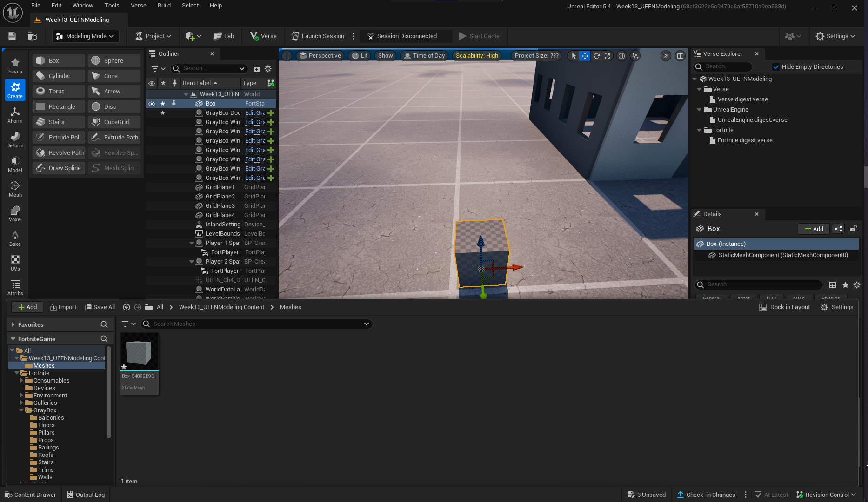Open the XForm modeling category
Viewport: 868px width, 502px height.
click(15, 115)
